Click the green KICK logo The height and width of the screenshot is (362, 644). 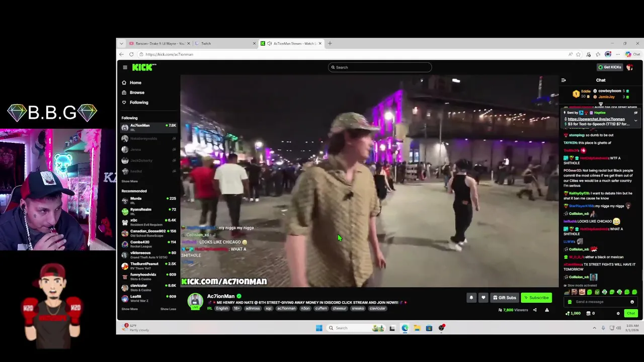pyautogui.click(x=144, y=67)
